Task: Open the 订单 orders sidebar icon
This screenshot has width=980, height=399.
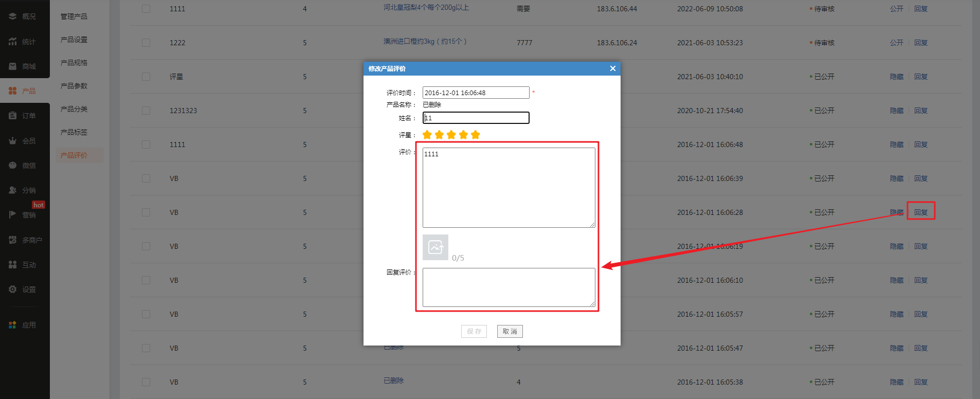Action: point(13,116)
